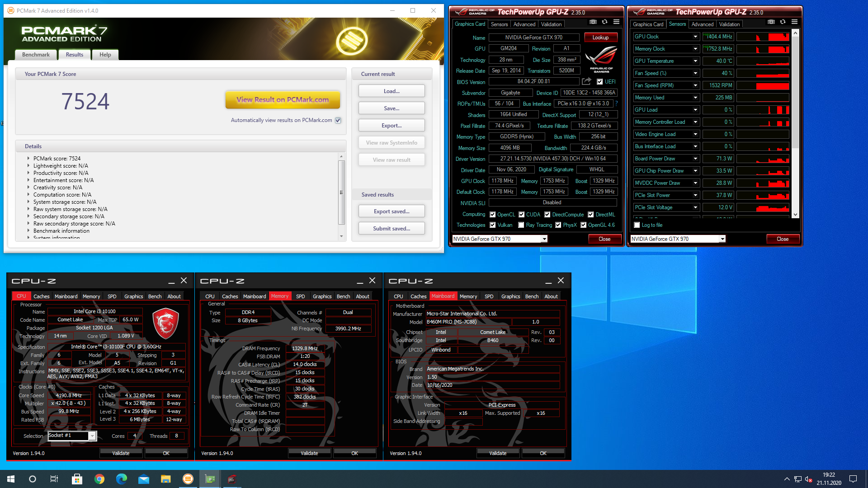868x488 pixels.
Task: Show hidden tray icons chevron
Action: [x=787, y=479]
